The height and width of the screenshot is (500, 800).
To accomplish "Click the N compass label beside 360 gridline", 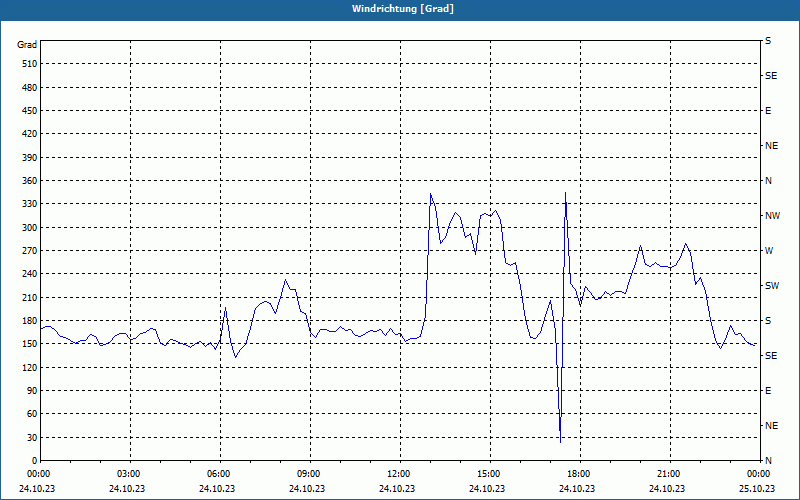I will pos(768,181).
